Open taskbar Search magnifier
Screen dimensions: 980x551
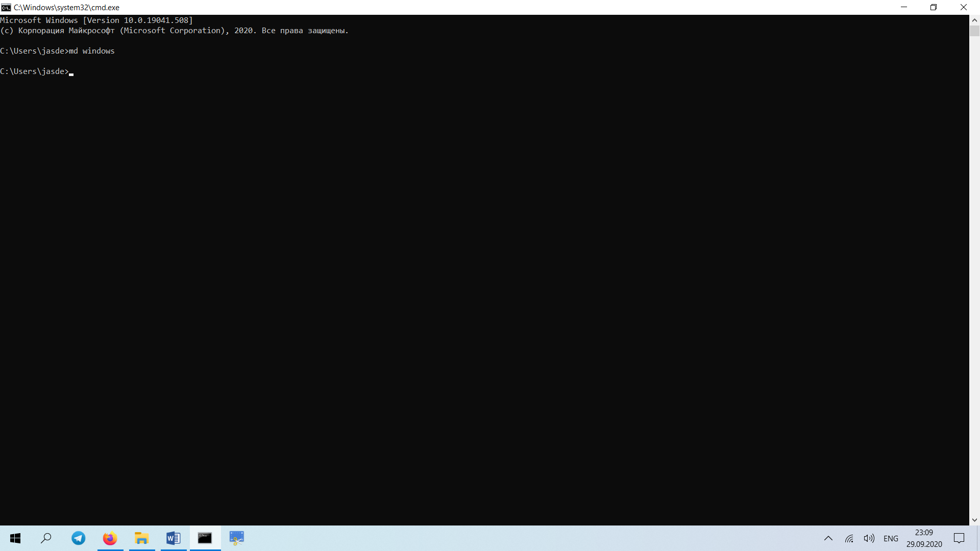(x=46, y=538)
